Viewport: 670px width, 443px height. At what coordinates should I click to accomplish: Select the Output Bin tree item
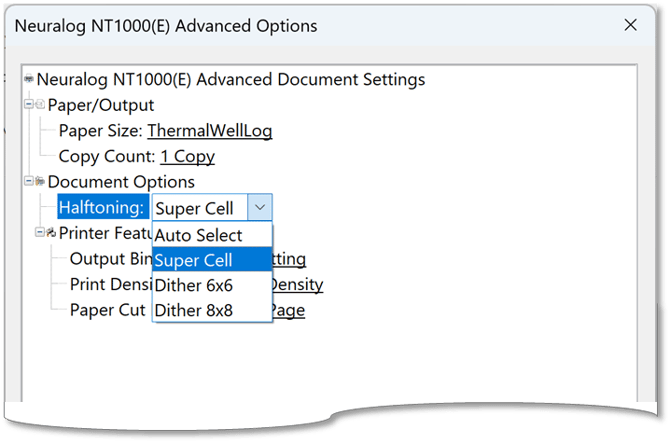109,259
